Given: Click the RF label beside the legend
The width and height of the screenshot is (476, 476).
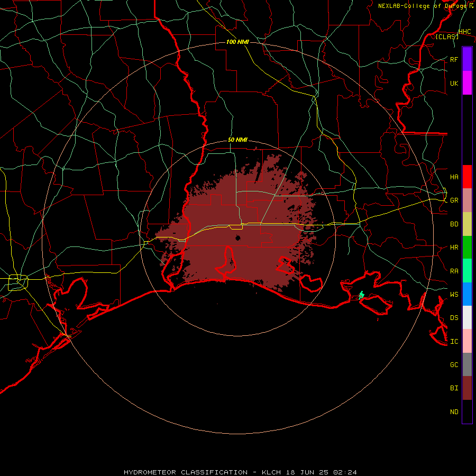Looking at the screenshot, I should [x=454, y=59].
